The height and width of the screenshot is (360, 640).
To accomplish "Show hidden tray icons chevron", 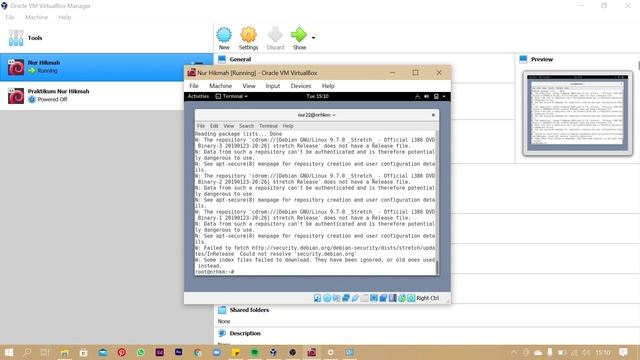I will click(x=514, y=352).
